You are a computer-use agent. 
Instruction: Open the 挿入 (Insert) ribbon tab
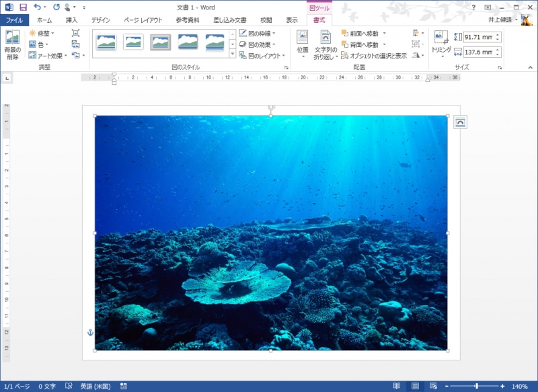(71, 20)
